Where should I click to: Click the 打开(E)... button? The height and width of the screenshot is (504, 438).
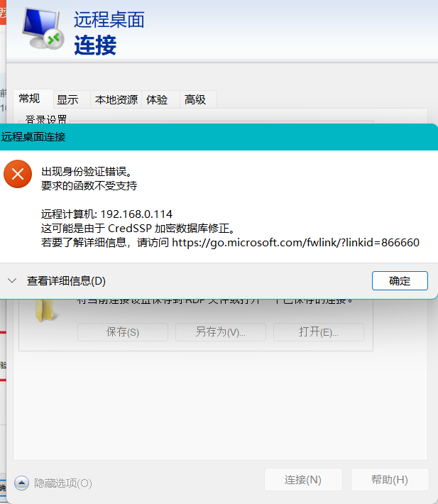pos(319,332)
